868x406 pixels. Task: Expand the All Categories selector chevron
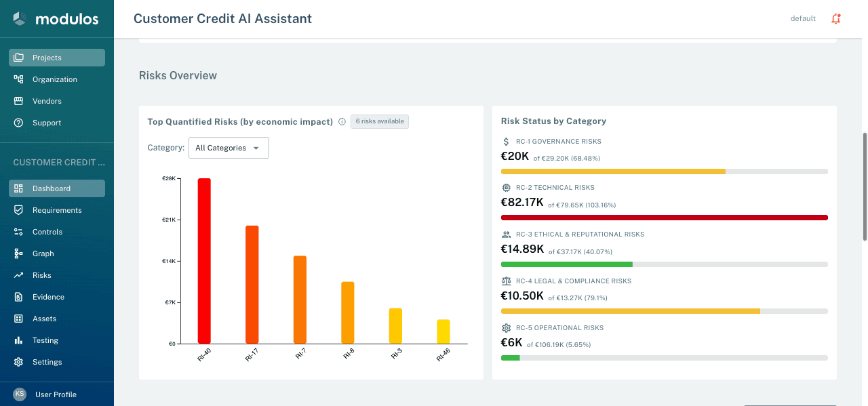click(x=256, y=147)
